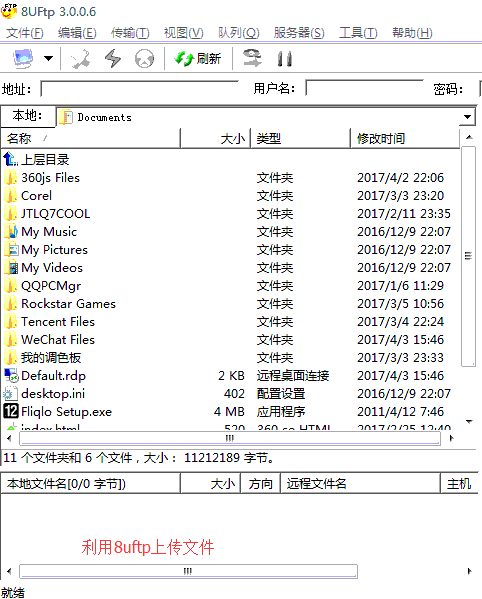482x599 pixels.
Task: Select the Rockstar Games folder icon
Action: coord(11,303)
